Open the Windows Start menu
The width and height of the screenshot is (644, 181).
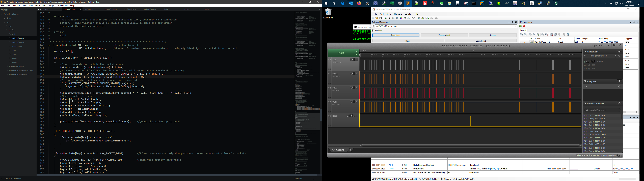(326, 4)
